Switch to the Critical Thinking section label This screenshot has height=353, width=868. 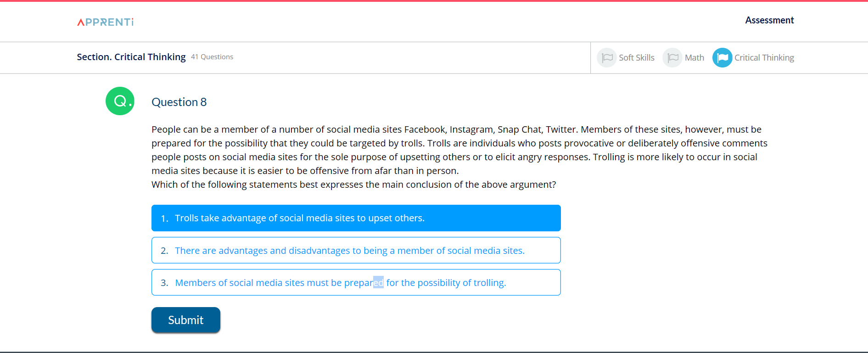764,58
